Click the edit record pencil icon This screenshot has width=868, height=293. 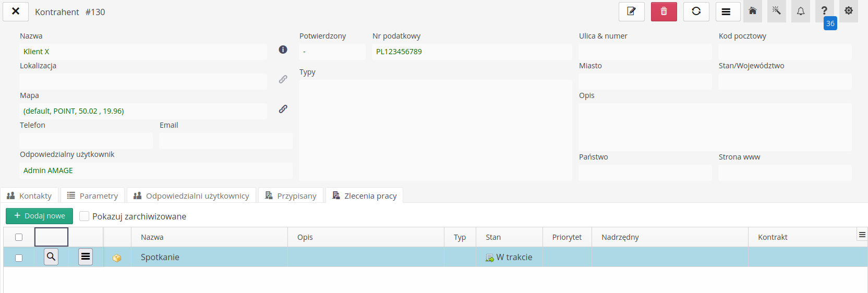coord(631,11)
